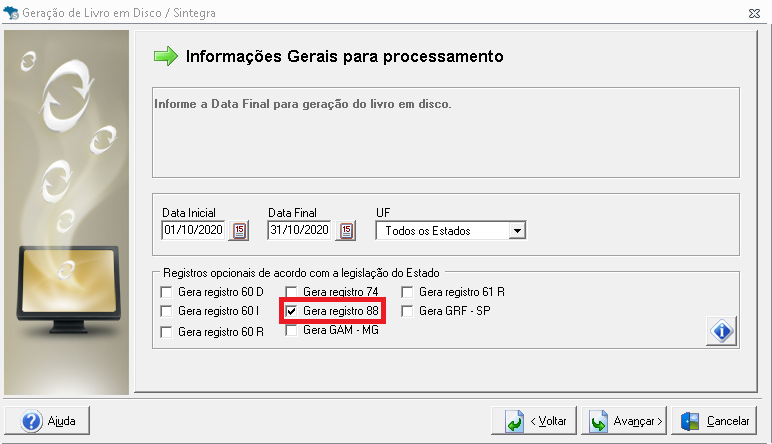Open calendar picker for Data Inicial
The image size is (772, 444).
tap(239, 230)
